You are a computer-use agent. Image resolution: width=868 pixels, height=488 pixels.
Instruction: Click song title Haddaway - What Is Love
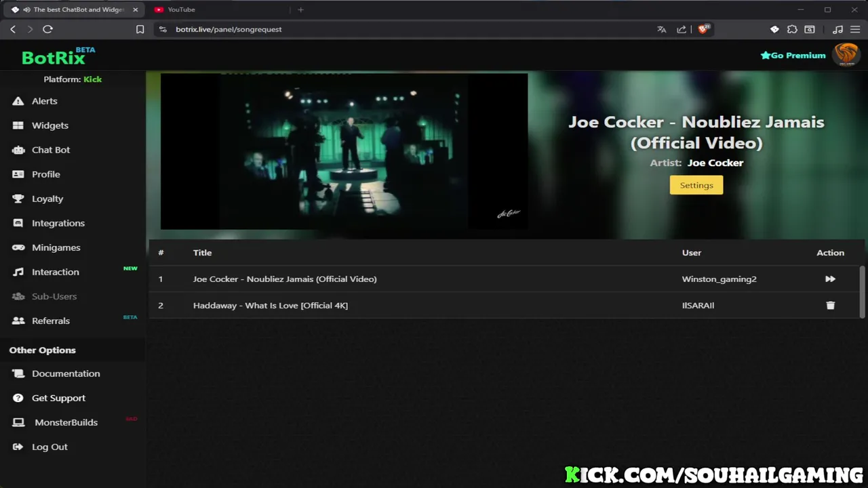270,305
